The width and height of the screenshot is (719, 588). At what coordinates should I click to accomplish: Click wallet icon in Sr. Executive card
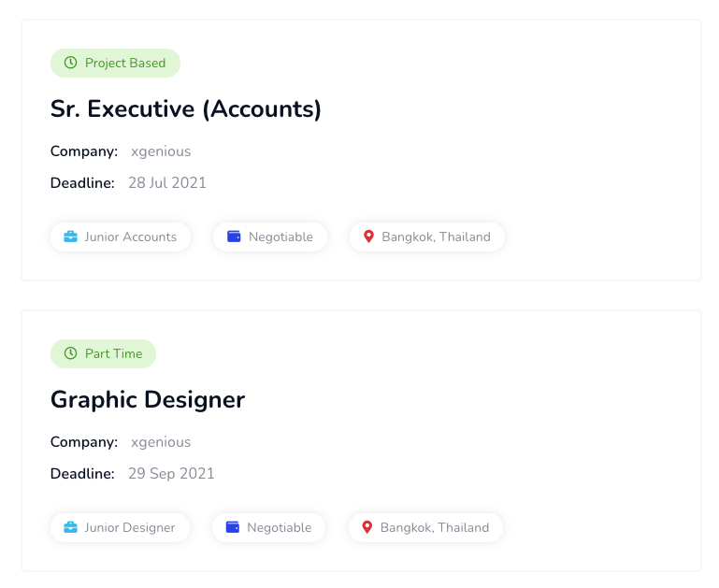pos(235,237)
